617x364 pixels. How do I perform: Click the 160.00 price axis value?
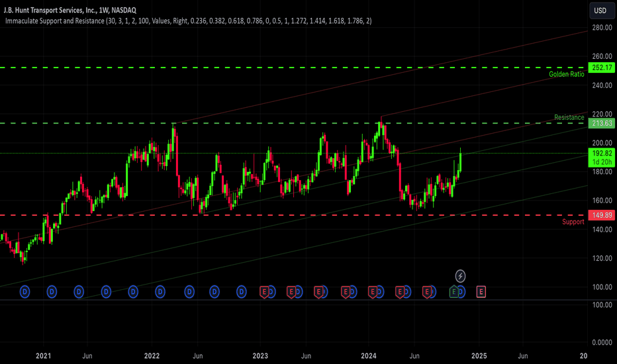(602, 201)
